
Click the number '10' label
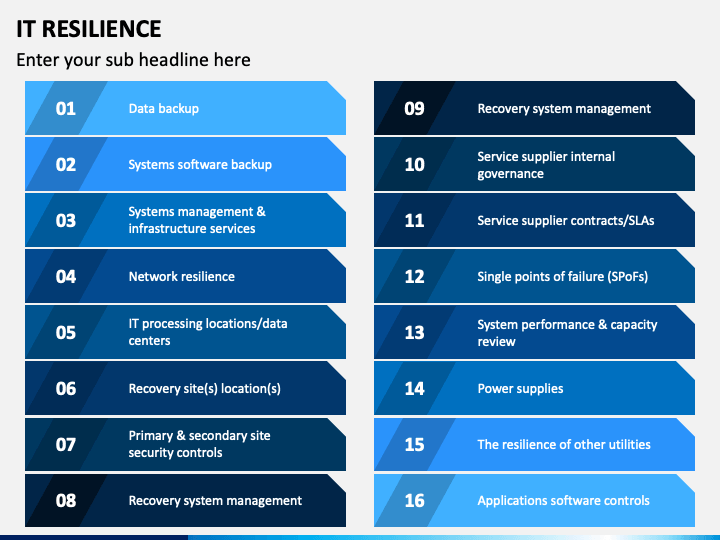click(414, 165)
